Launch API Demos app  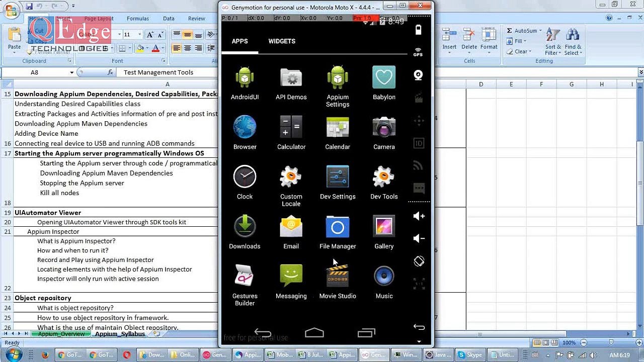(291, 83)
